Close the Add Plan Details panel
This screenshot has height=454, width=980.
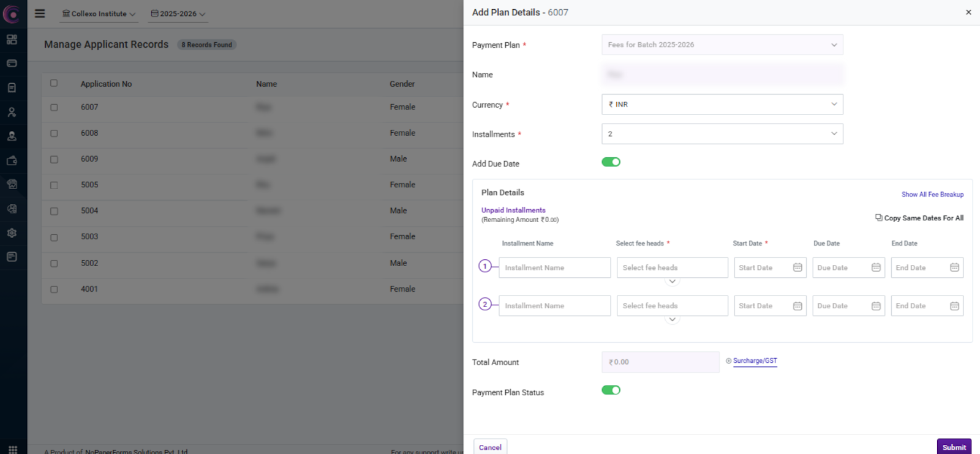(968, 12)
